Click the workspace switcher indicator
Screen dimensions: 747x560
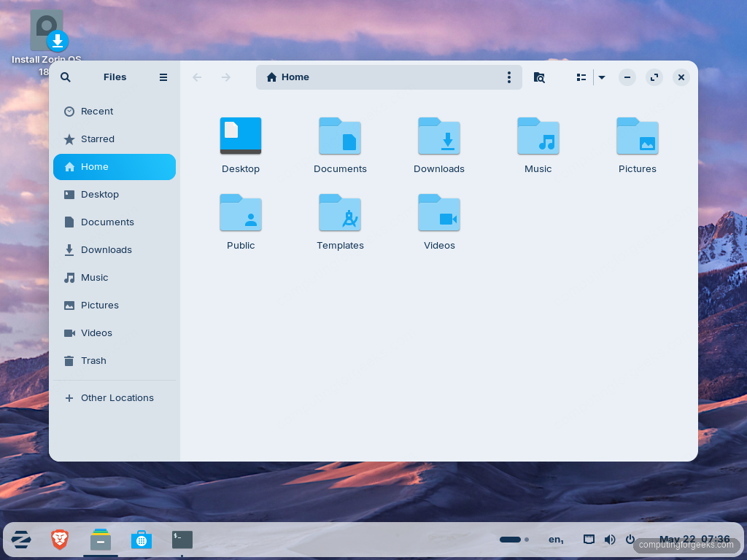pos(514,540)
